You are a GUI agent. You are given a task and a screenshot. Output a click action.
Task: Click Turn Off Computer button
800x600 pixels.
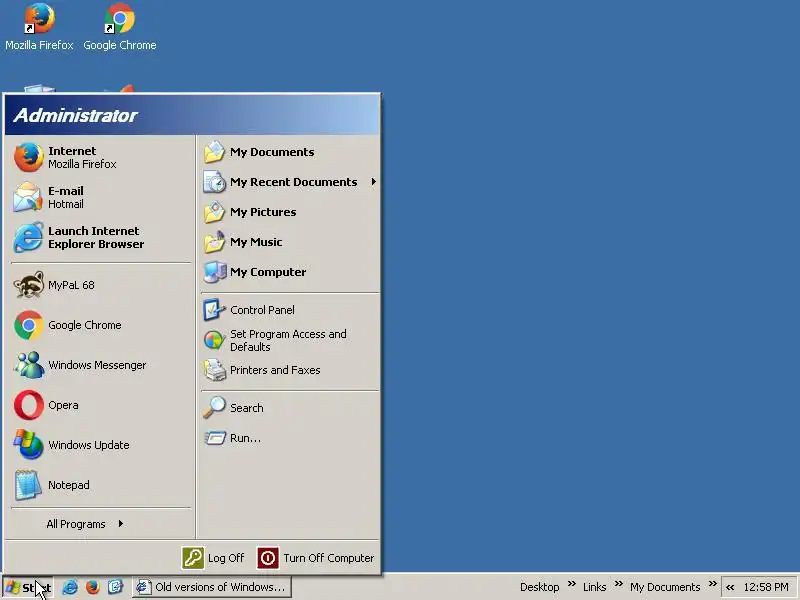(315, 558)
